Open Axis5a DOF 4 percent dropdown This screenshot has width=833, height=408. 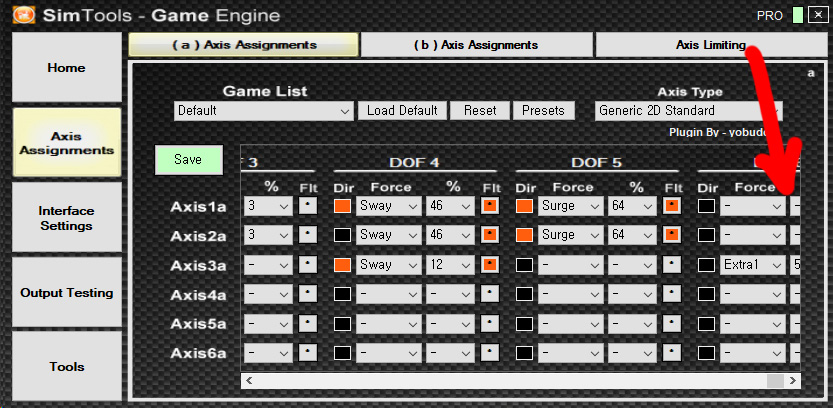click(450, 323)
